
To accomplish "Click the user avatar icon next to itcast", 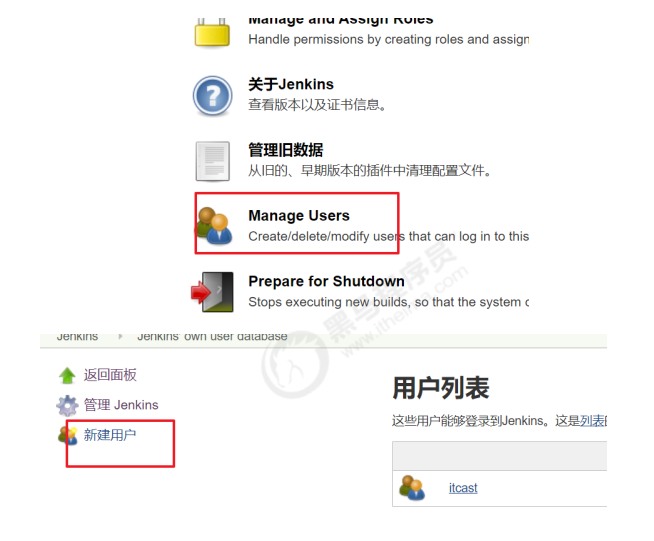I will coord(412,488).
